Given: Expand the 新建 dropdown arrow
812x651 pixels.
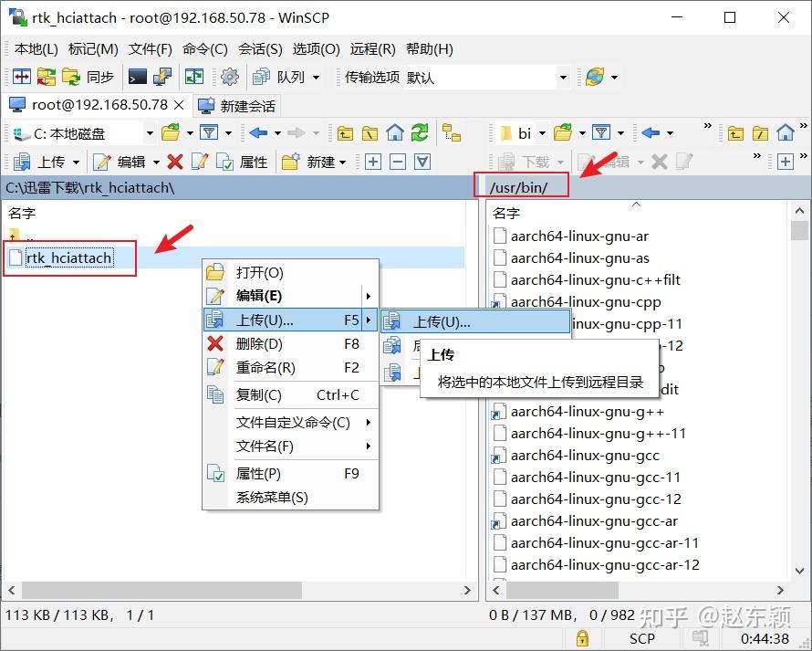Looking at the screenshot, I should pyautogui.click(x=342, y=163).
